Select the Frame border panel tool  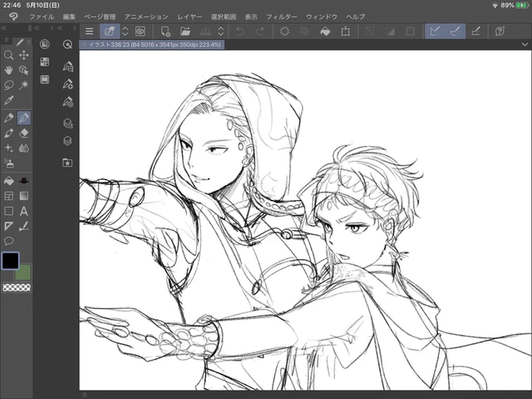pos(9,196)
